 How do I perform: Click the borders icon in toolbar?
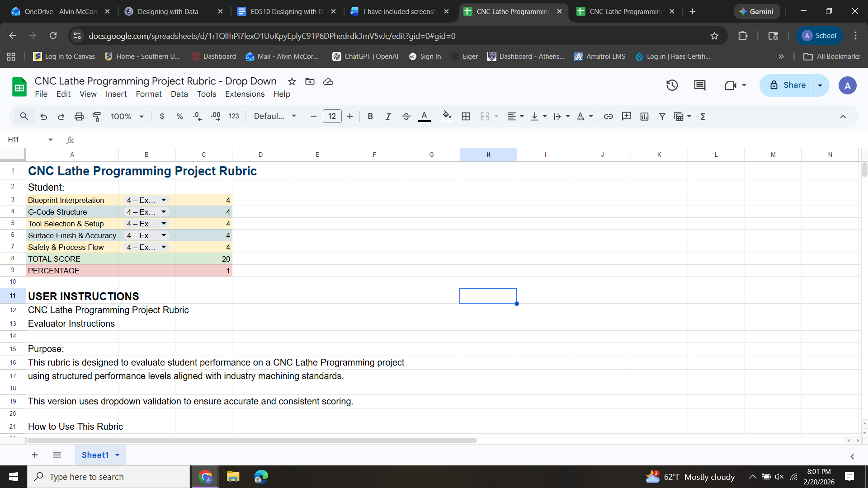(466, 117)
